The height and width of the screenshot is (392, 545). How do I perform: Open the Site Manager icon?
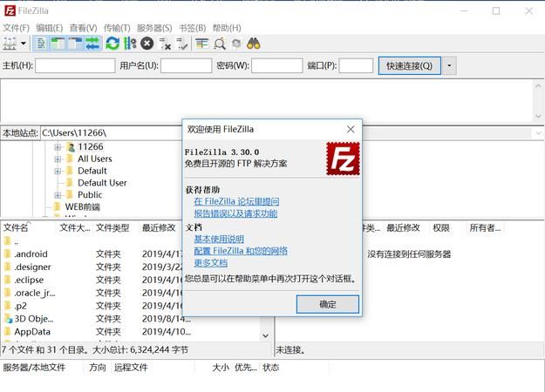point(10,44)
